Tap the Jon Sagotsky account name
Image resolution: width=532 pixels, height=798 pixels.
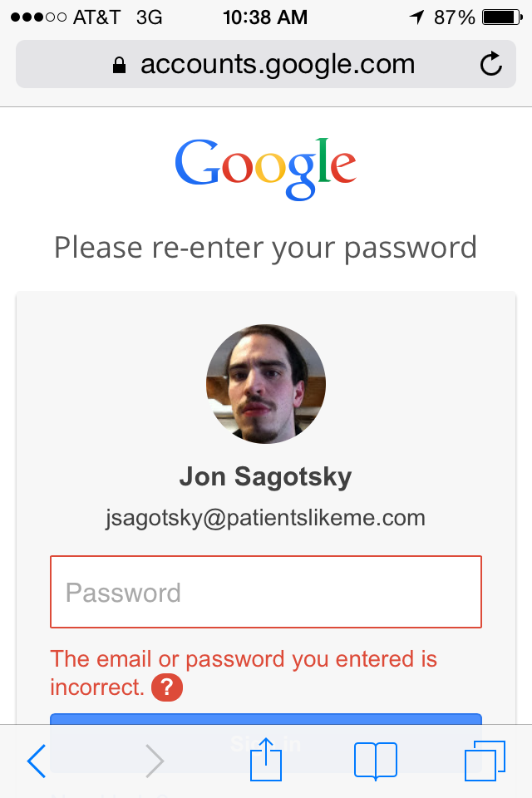pyautogui.click(x=266, y=477)
